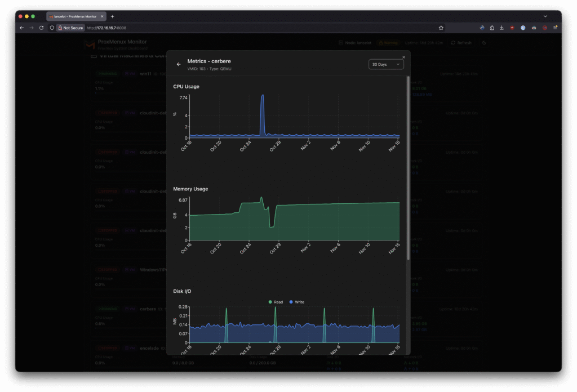Open a new tab with the plus button
Screen dimensions: 577x392
pyautogui.click(x=112, y=16)
